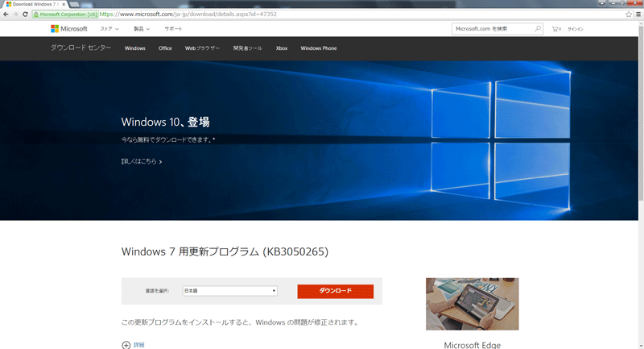Open the 製品 dropdown menu
The height and width of the screenshot is (349, 644).
[x=142, y=29]
